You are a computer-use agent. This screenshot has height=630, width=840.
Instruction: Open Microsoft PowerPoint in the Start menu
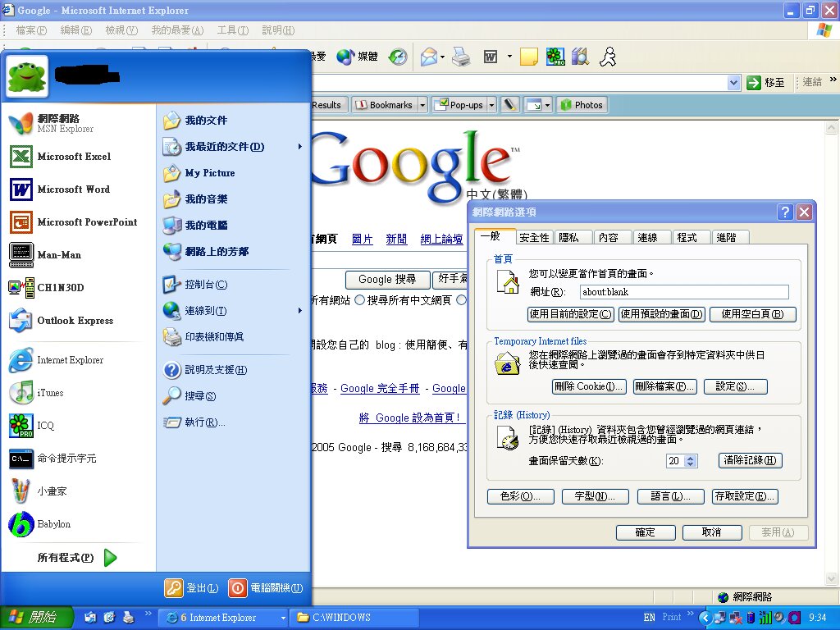74,221
